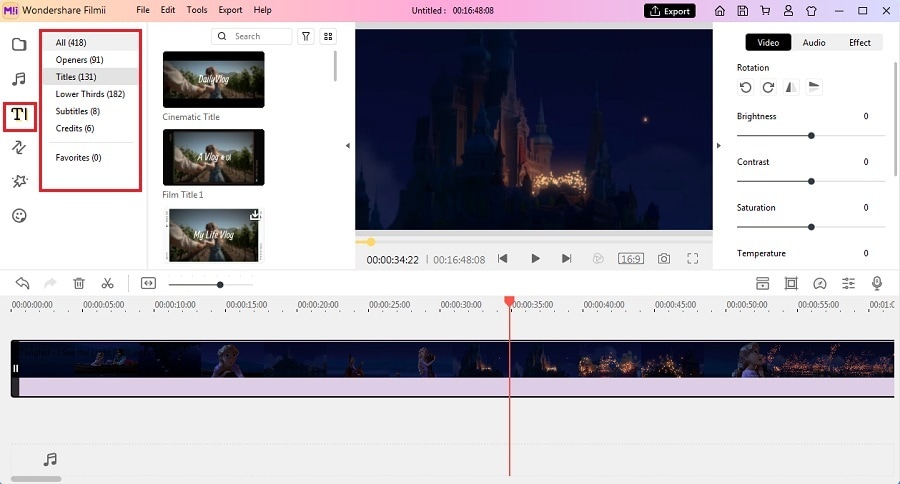The width and height of the screenshot is (900, 484).
Task: Undo the last action
Action: click(22, 283)
